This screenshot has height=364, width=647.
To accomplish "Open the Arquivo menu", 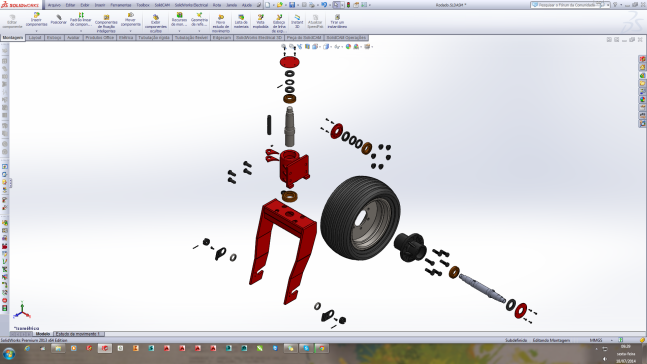I will [54, 5].
